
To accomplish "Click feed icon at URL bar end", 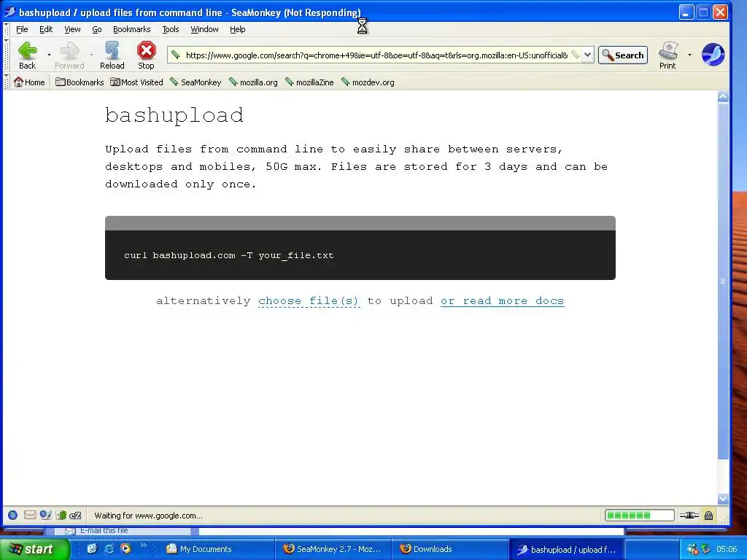I will (x=576, y=55).
